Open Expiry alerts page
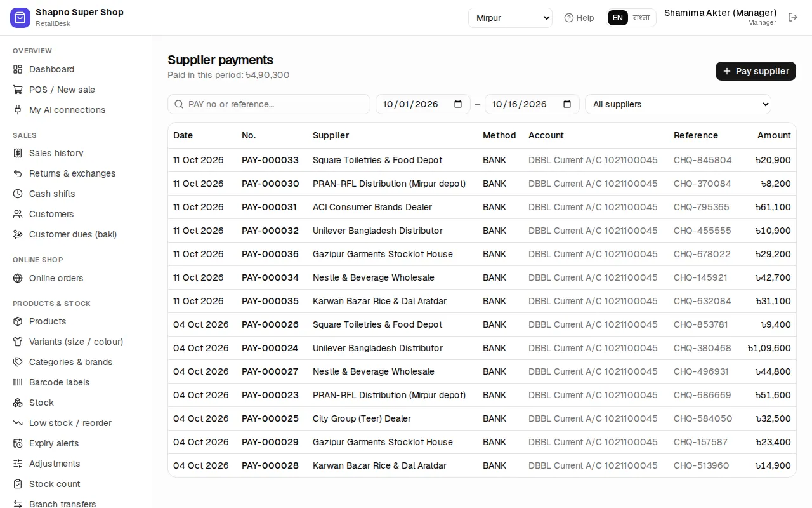812x508 pixels. pyautogui.click(x=76, y=443)
